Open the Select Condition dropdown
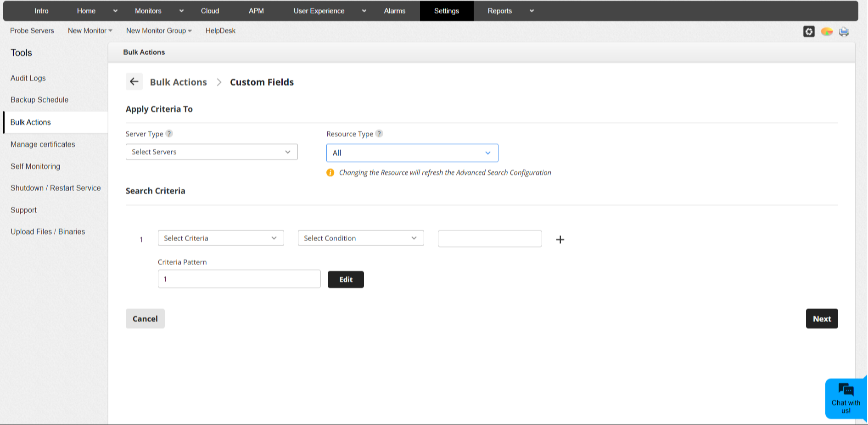This screenshot has width=868, height=425. [x=360, y=238]
